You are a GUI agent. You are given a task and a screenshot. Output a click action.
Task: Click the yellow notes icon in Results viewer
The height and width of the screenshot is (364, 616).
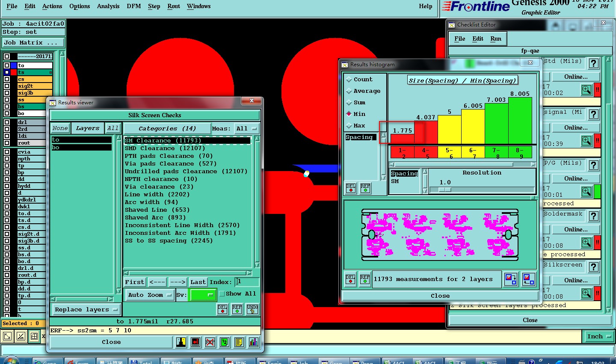click(x=239, y=342)
